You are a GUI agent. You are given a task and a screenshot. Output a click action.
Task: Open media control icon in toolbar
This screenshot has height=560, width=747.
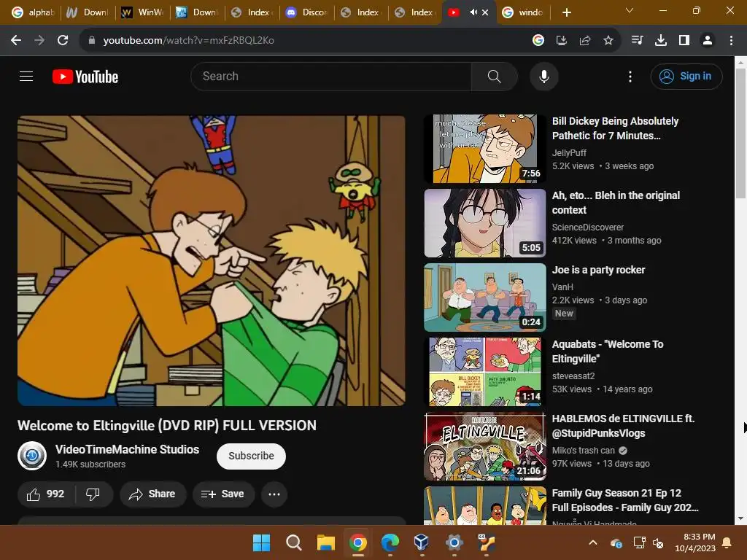click(637, 41)
